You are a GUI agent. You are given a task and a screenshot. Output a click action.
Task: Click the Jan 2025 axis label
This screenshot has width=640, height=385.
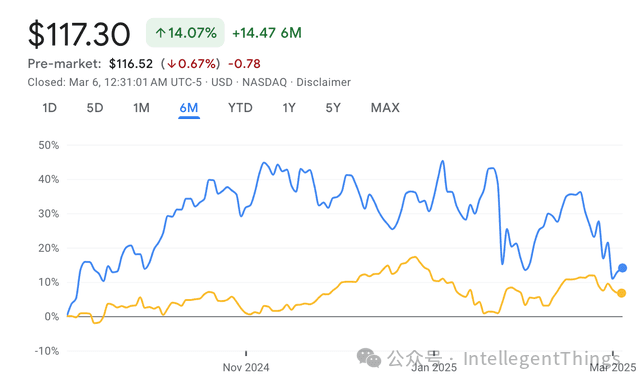click(x=434, y=367)
